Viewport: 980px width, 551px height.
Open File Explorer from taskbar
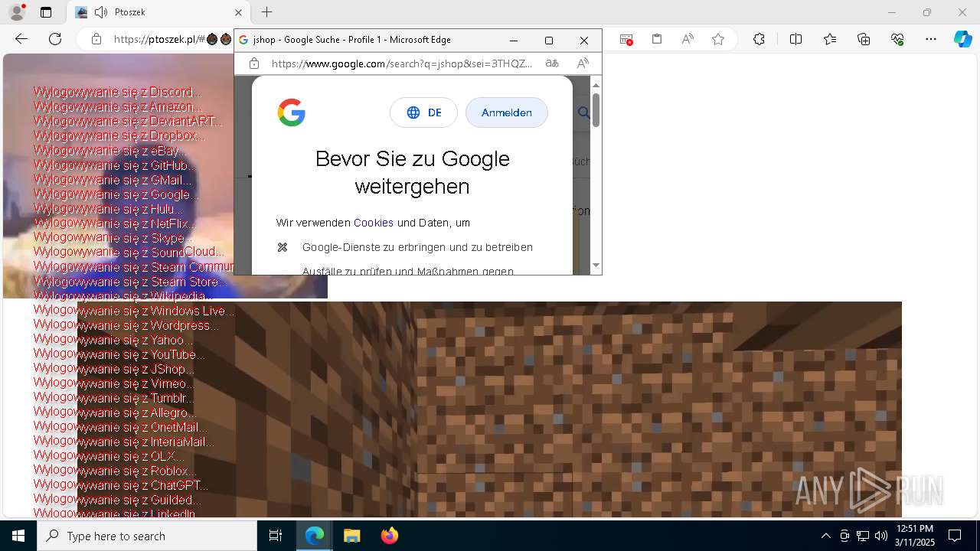(x=351, y=536)
